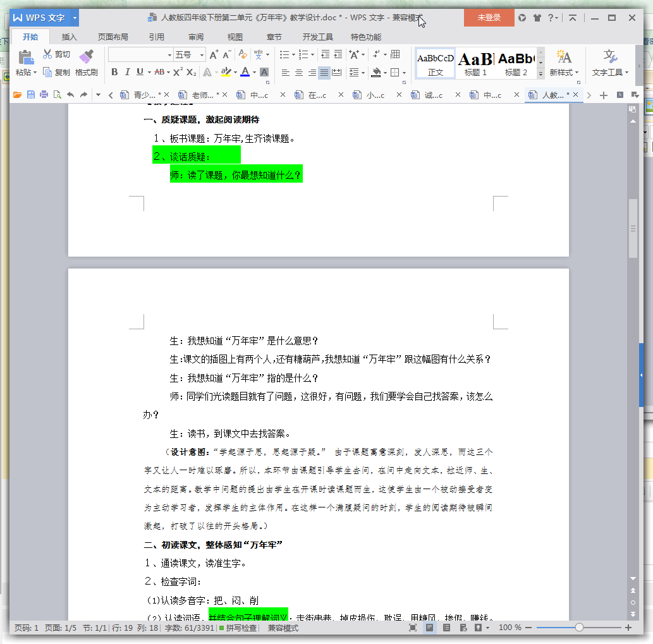Toggle underline formatting

point(140,72)
